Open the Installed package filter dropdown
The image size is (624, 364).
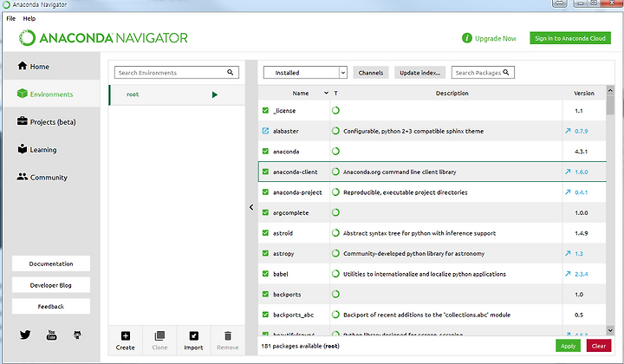coord(305,73)
